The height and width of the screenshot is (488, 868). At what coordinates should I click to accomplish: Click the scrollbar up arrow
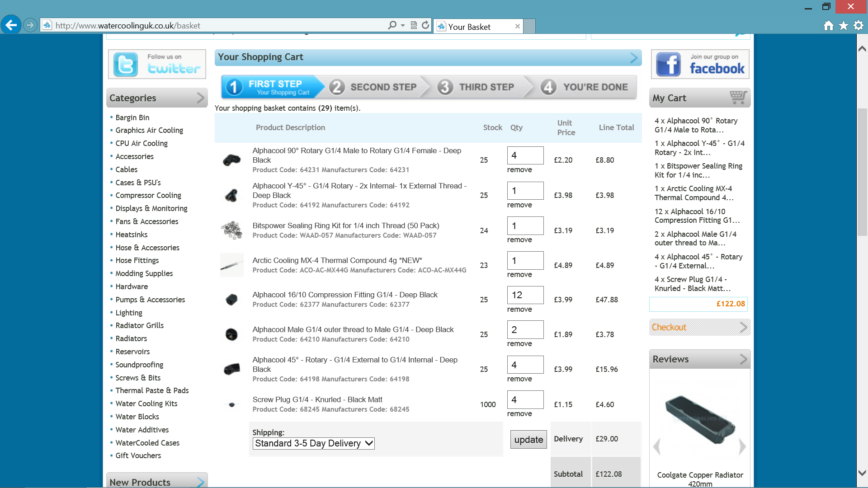[x=862, y=48]
